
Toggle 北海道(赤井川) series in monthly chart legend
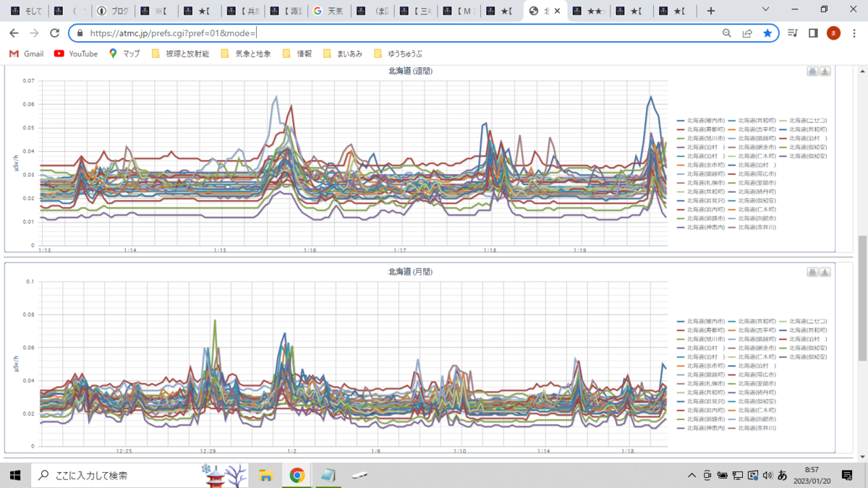click(753, 428)
